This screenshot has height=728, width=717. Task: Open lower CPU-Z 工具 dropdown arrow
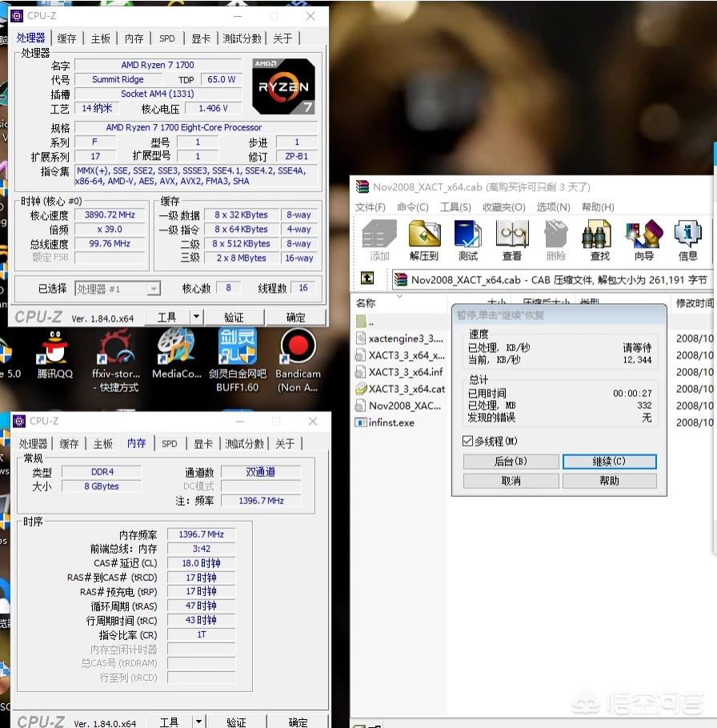(198, 722)
